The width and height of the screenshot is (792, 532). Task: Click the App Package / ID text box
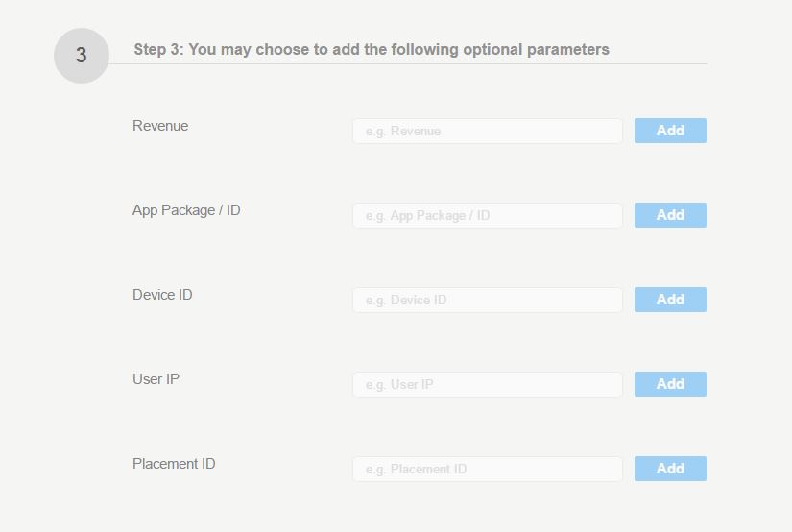pos(488,215)
